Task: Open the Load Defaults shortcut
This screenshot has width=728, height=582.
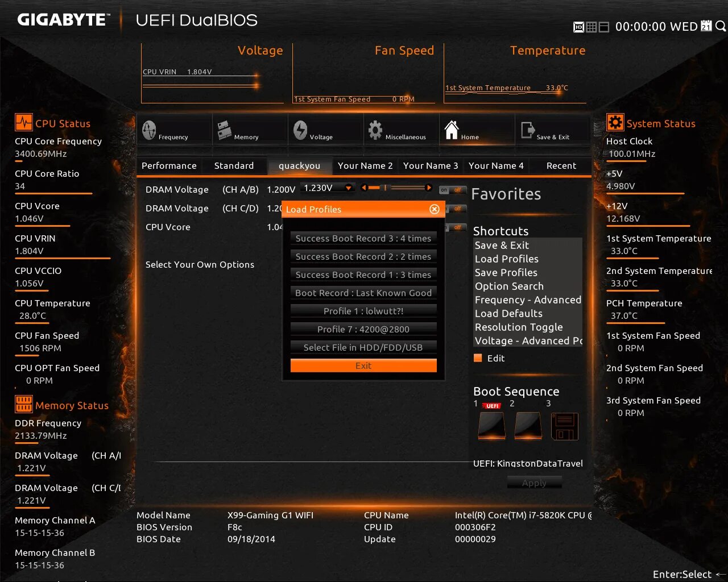Action: tap(528, 313)
